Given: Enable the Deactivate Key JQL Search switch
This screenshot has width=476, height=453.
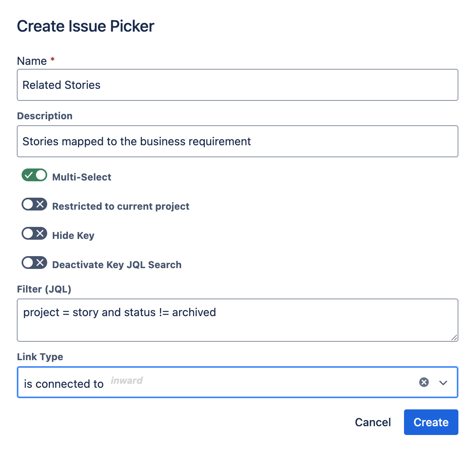Looking at the screenshot, I should (34, 263).
